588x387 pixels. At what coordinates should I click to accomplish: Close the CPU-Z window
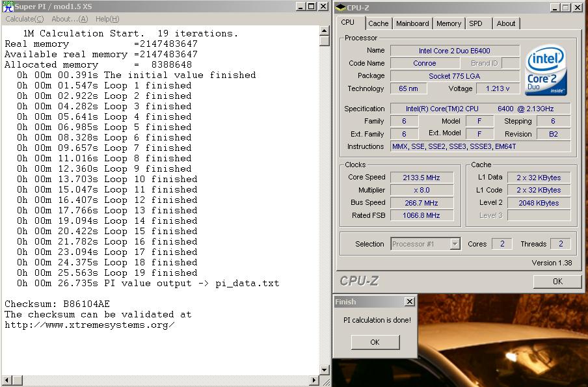578,8
